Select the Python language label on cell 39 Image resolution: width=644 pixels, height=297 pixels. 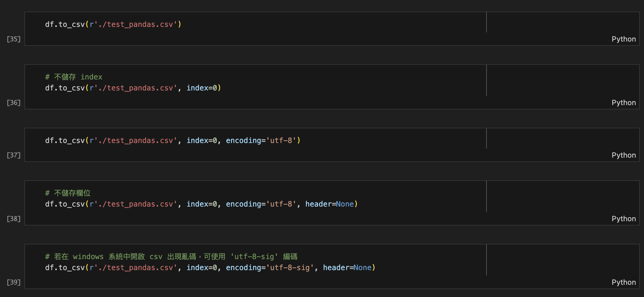pyautogui.click(x=624, y=282)
